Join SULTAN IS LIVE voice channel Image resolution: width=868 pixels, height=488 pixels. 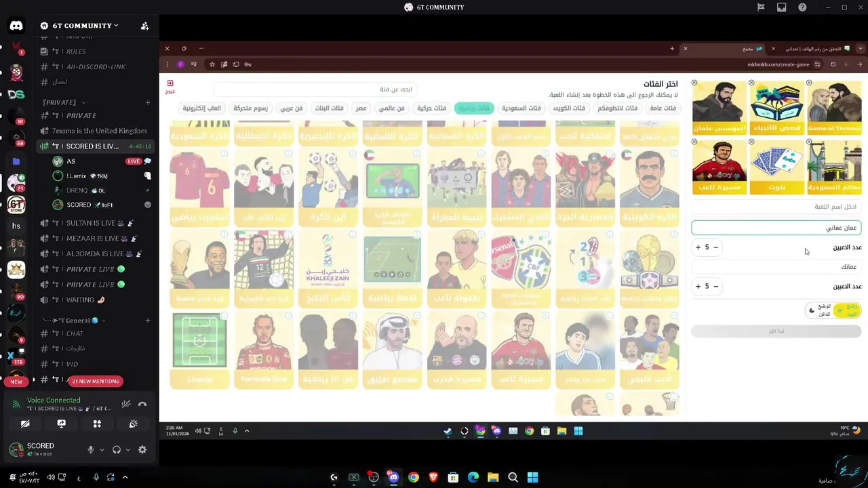[95, 223]
